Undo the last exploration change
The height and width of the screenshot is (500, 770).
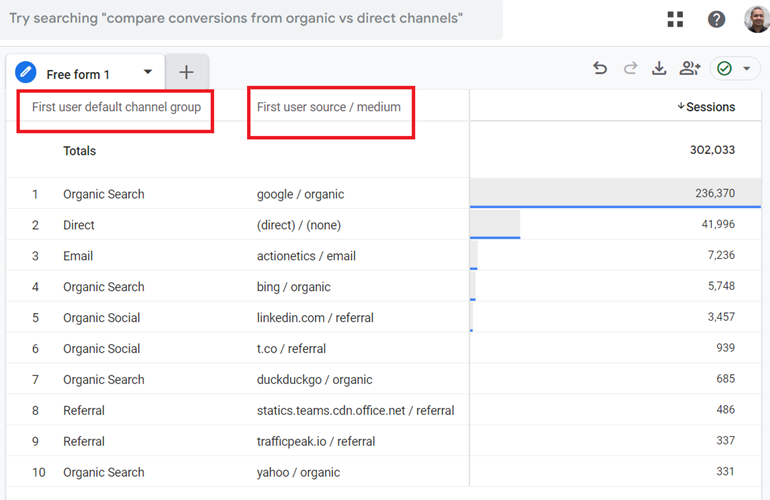(x=600, y=68)
